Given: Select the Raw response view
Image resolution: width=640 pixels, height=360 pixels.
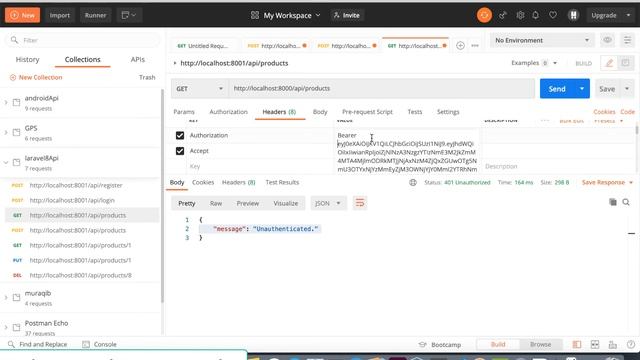Looking at the screenshot, I should 216,203.
